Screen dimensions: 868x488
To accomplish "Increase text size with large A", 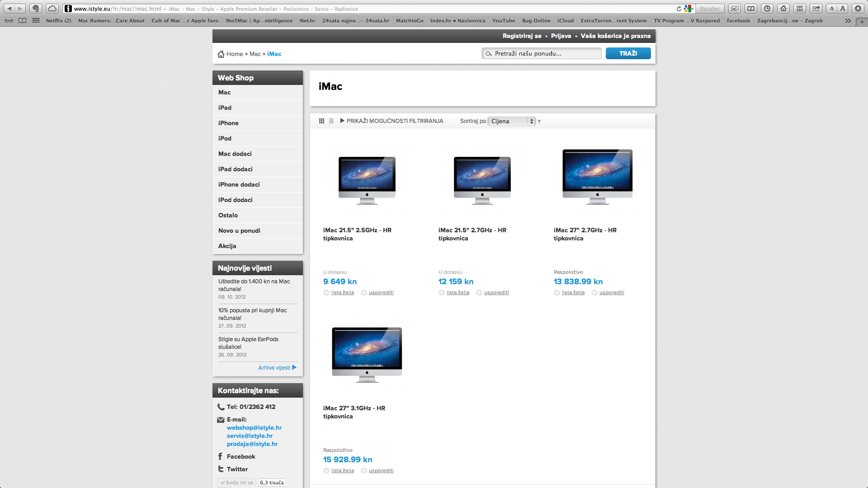I will (x=842, y=9).
